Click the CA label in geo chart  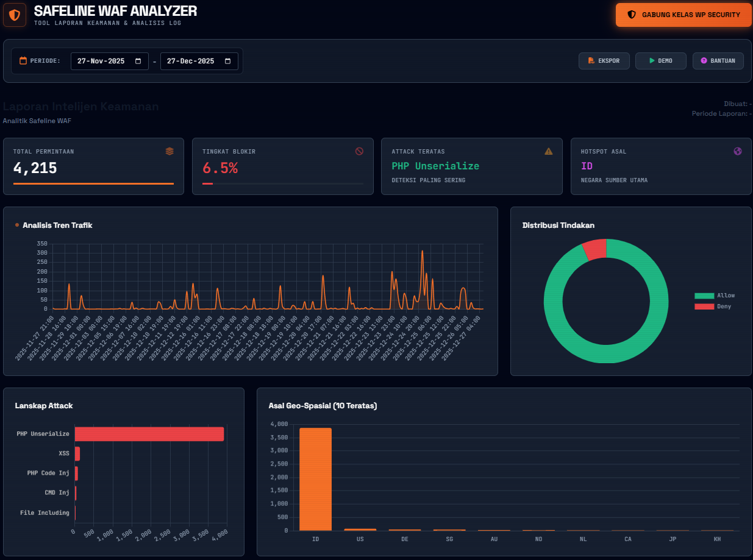tap(628, 540)
